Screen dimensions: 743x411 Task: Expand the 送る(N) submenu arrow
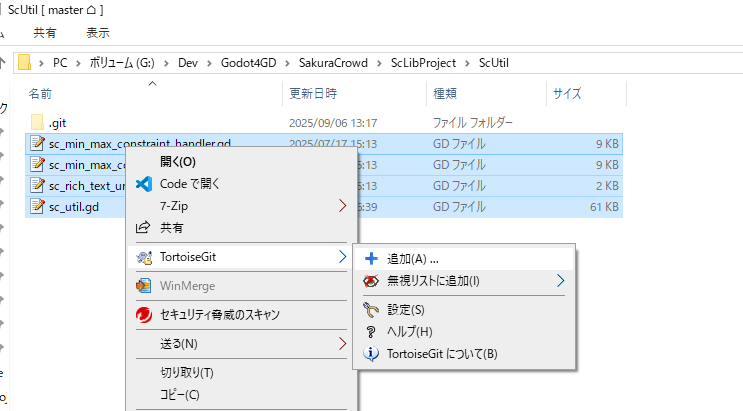click(342, 344)
